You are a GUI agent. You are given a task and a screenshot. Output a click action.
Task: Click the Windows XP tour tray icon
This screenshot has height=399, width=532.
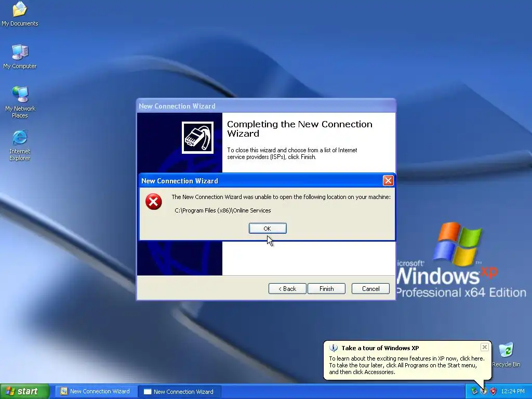[x=484, y=391]
